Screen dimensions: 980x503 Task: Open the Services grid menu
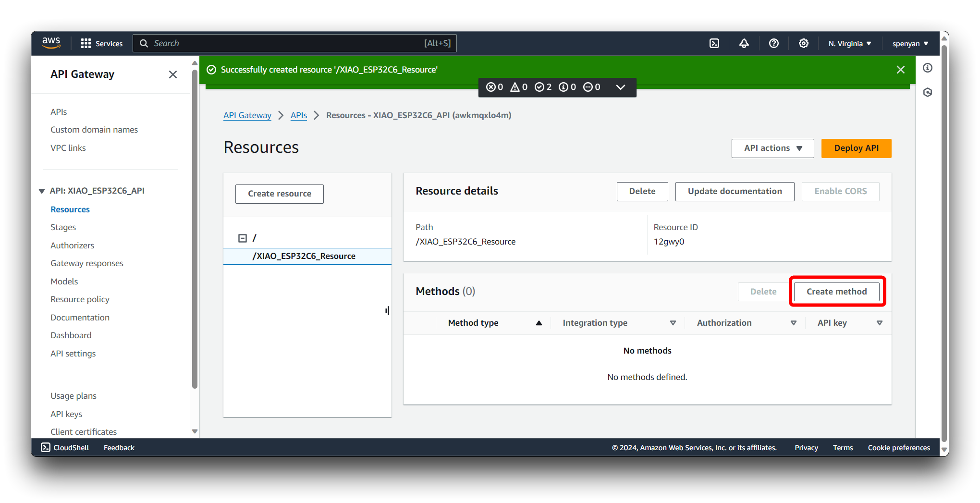[x=102, y=44]
